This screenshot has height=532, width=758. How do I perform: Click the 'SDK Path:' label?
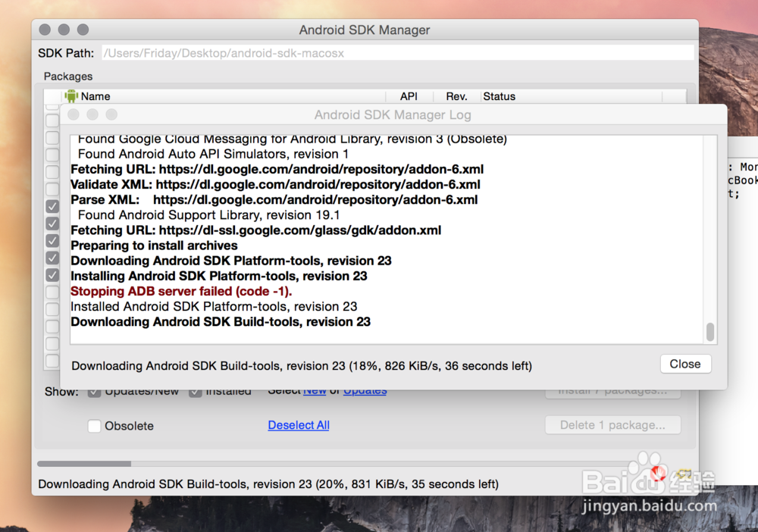tap(66, 53)
